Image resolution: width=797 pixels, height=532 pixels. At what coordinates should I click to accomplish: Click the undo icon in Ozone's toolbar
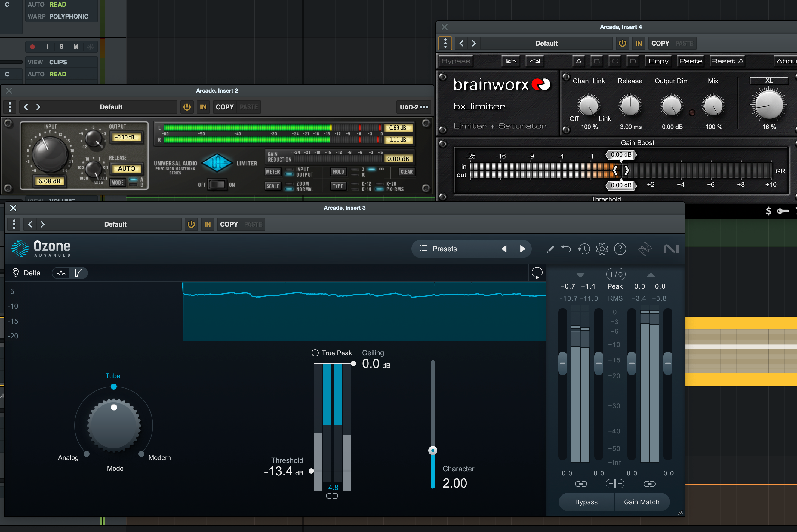[566, 249]
